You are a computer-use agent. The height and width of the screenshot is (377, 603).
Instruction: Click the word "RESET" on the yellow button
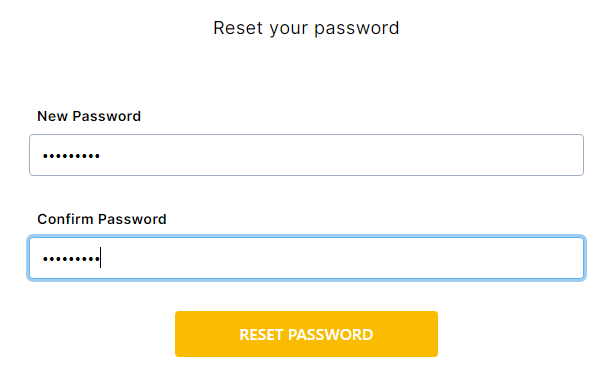(x=261, y=335)
